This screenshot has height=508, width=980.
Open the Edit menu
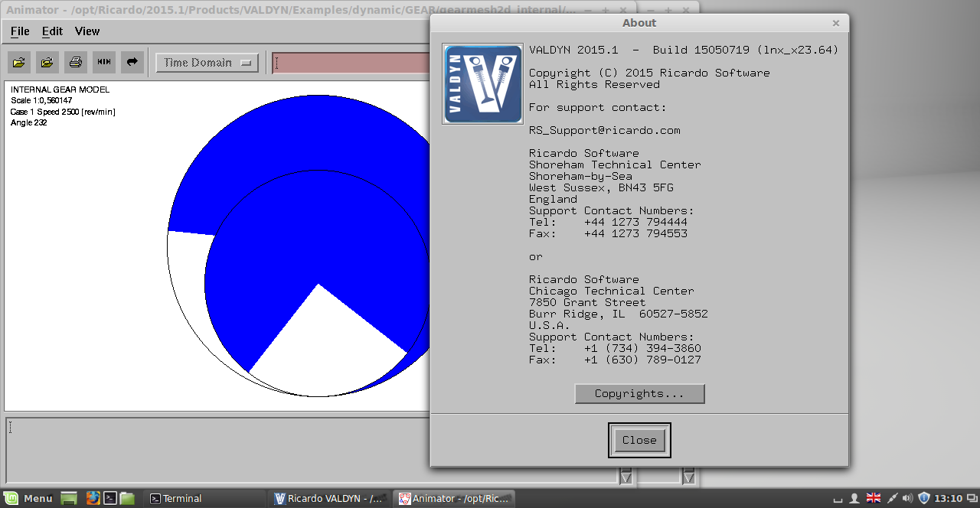point(52,31)
